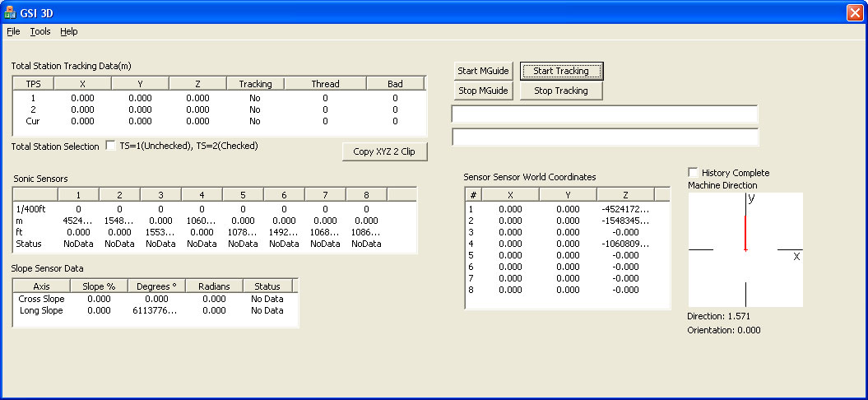Viewport: 868px width, 400px height.
Task: Click Sonic Sensors column 8 header
Action: (366, 194)
